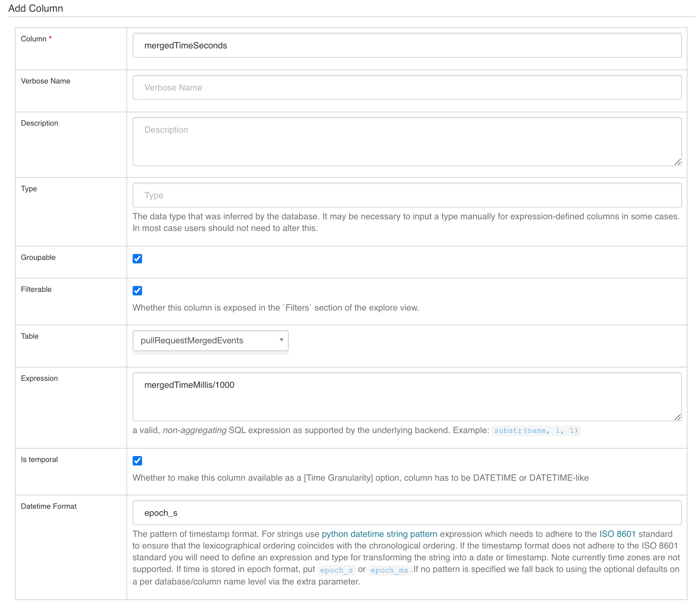Click the substr(name, 1, 1) example code
The image size is (700, 611).
point(536,431)
